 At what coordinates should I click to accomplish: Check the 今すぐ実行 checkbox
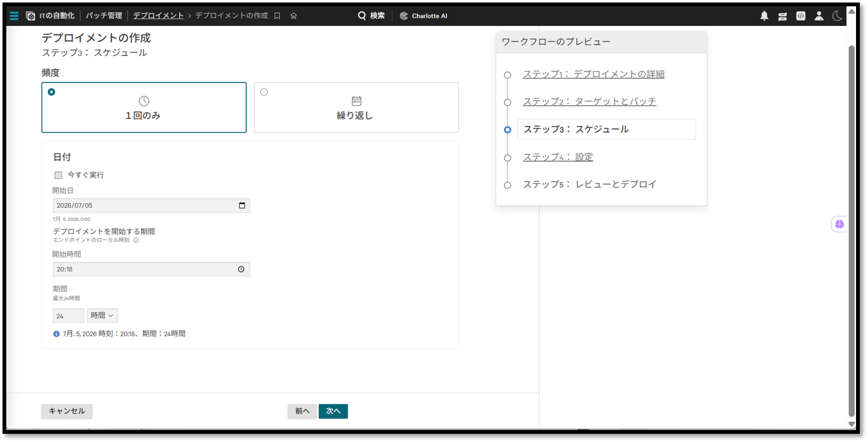pyautogui.click(x=59, y=175)
